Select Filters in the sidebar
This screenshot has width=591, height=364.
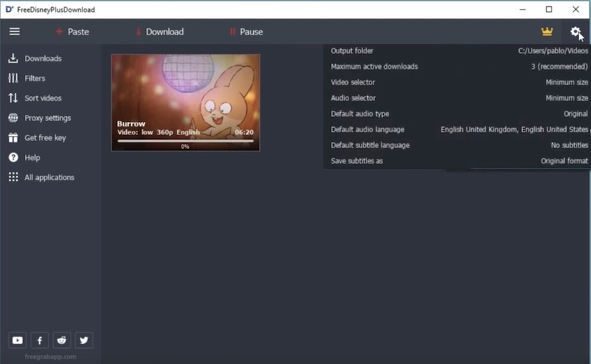pyautogui.click(x=35, y=78)
